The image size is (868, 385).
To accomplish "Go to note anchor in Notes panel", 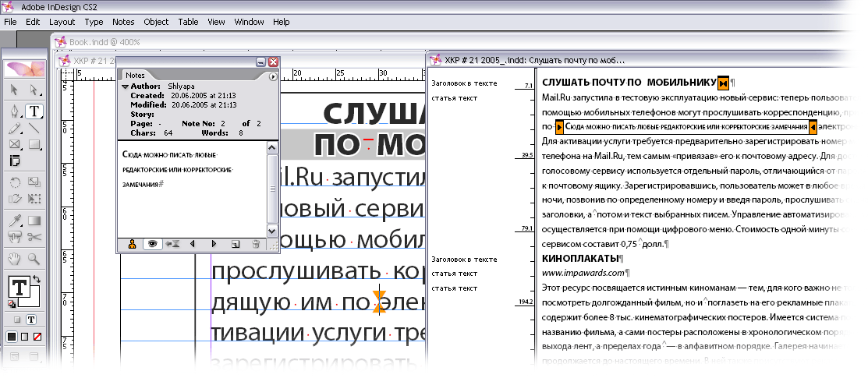I will pyautogui.click(x=172, y=244).
